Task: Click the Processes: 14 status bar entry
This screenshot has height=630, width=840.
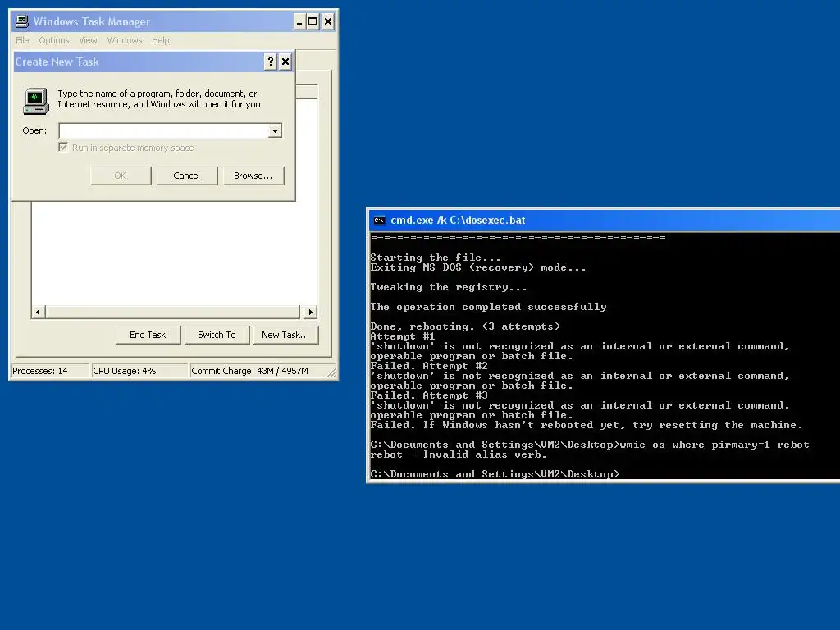Action: (x=50, y=371)
